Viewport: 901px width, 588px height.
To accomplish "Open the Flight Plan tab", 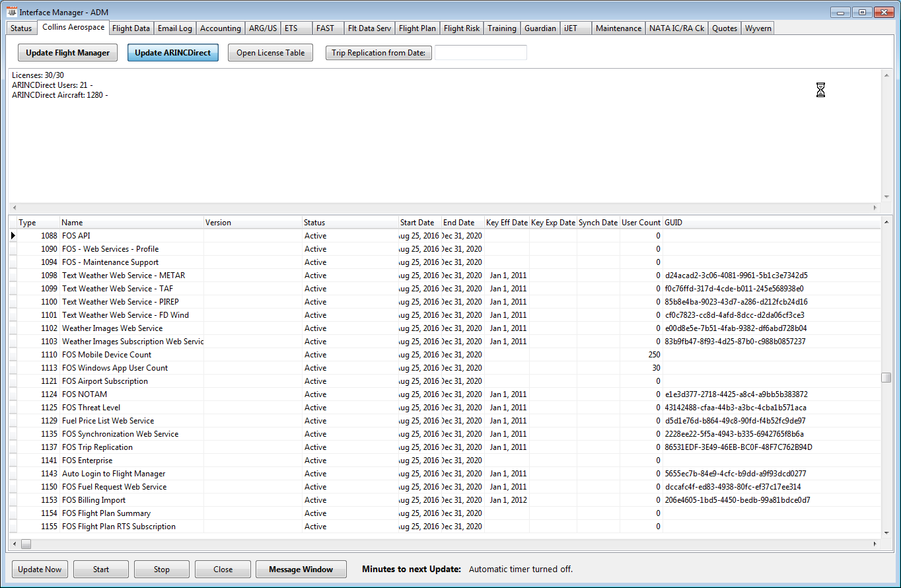I will click(417, 28).
